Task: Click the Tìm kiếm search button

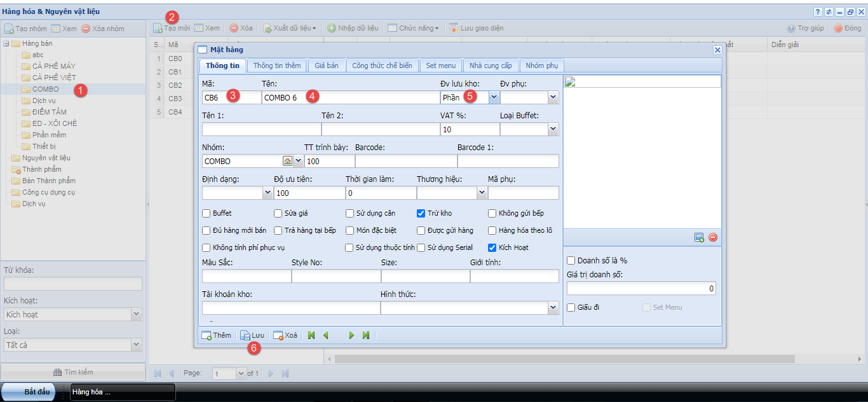Action: 73,372
